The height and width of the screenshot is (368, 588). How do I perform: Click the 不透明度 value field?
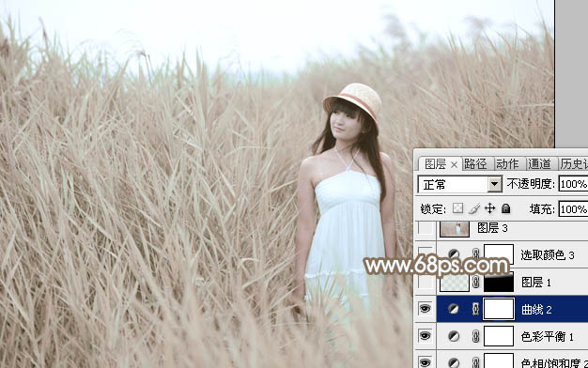(x=573, y=184)
